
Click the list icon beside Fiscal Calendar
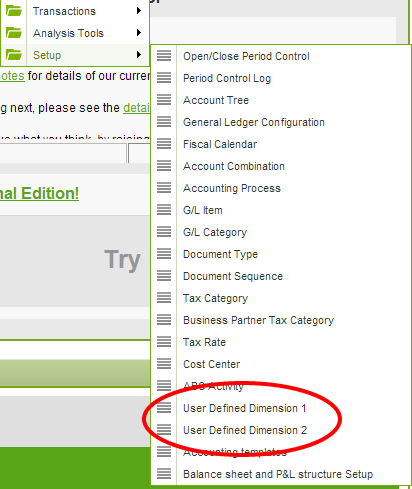[x=164, y=144]
